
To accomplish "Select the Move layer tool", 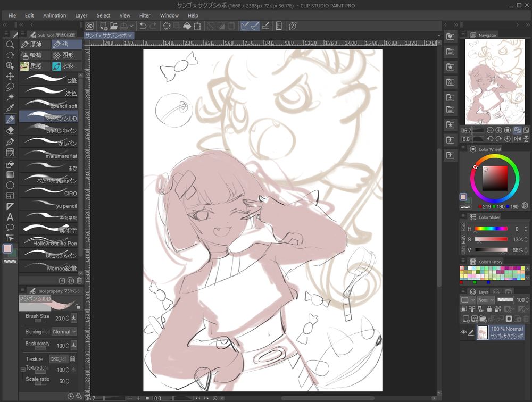I will pyautogui.click(x=10, y=76).
